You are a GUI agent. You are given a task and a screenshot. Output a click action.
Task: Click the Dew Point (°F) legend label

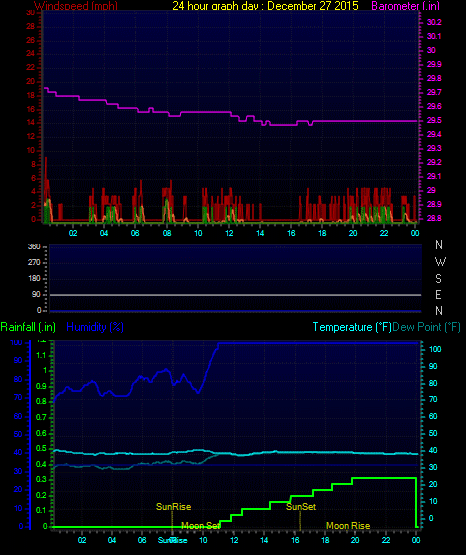(x=426, y=327)
